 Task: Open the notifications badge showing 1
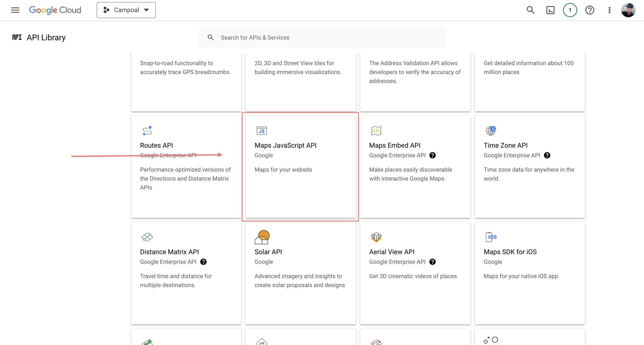click(x=570, y=10)
